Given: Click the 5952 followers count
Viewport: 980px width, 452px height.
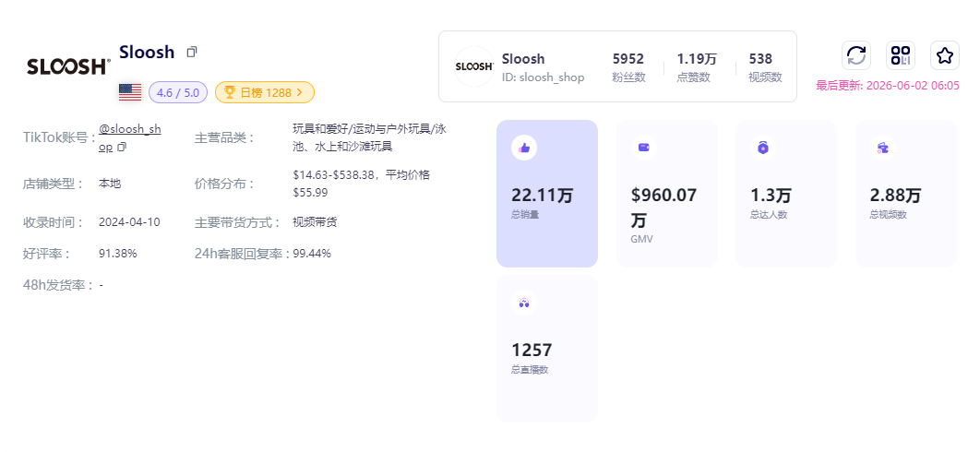Looking at the screenshot, I should [628, 59].
